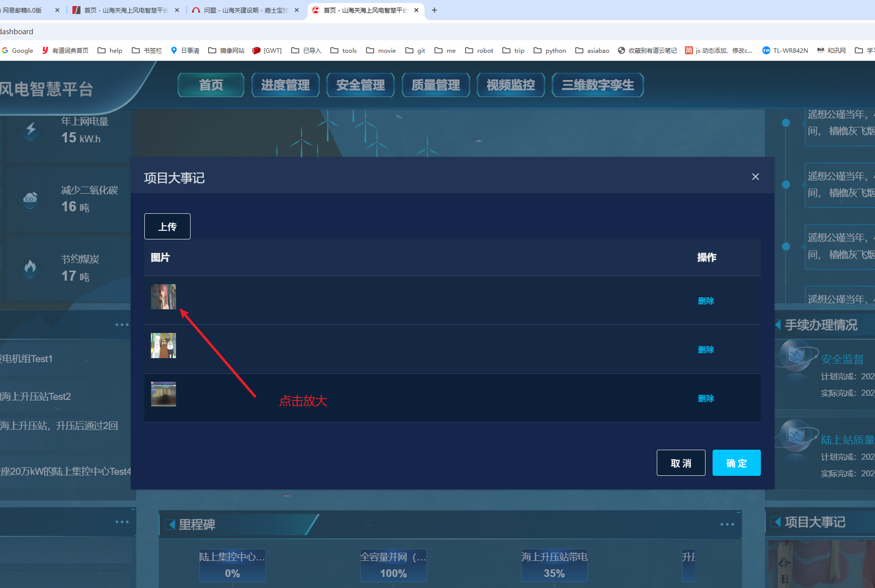The height and width of the screenshot is (588, 875).
Task: Open the 质量管理 navigation tab
Action: coord(435,85)
